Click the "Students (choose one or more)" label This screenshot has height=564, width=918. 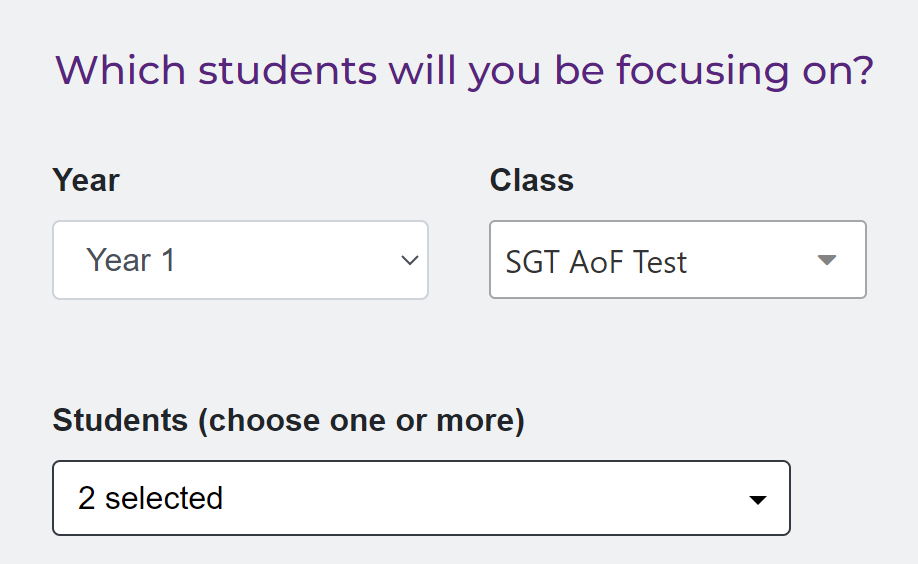coord(288,420)
